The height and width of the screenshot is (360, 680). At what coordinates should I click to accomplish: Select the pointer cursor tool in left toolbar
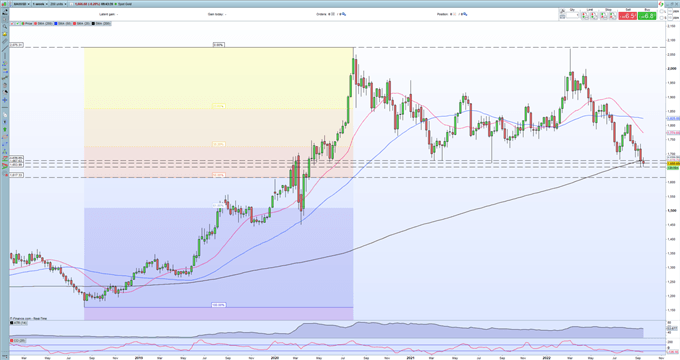click(4, 20)
